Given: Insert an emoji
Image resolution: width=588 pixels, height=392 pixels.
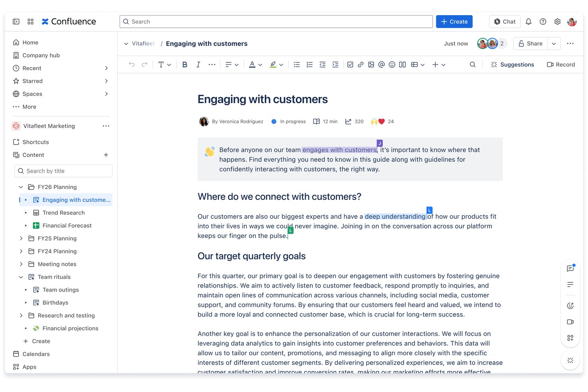Looking at the screenshot, I should (392, 64).
